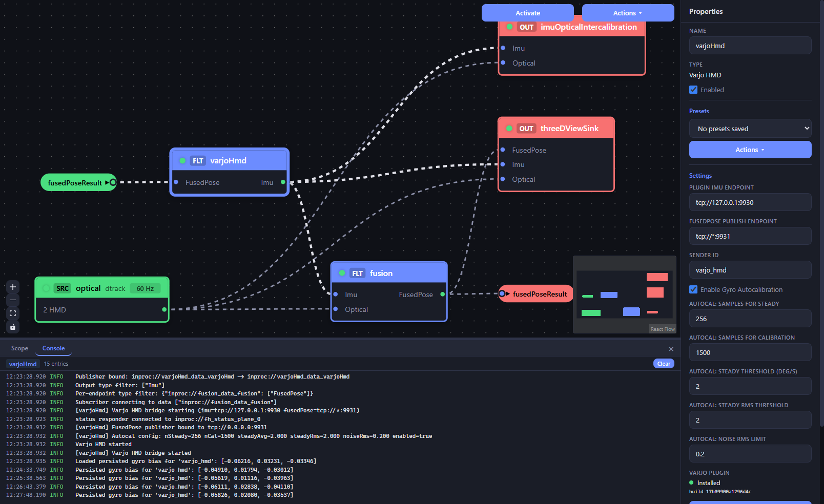Click imuOpticalIntercalibration Optical input port
The width and height of the screenshot is (824, 504).
tap(503, 62)
